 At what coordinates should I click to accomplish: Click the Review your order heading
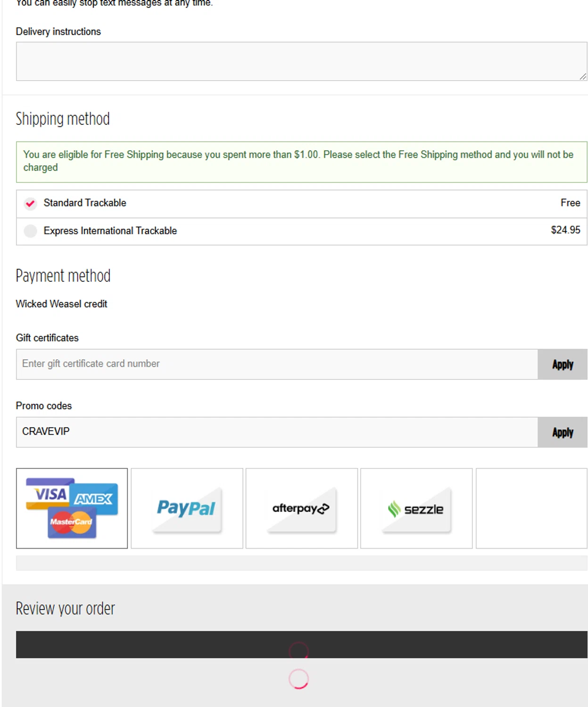point(65,608)
